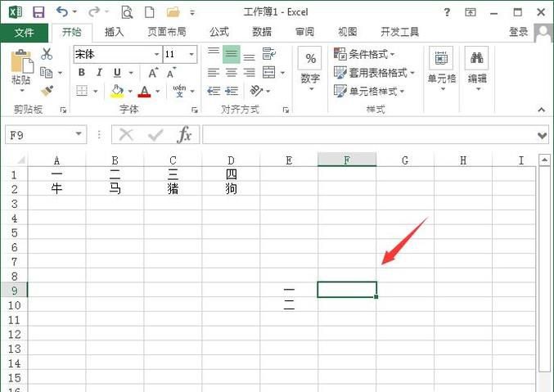Image resolution: width=554 pixels, height=392 pixels.
Task: Click the vertical scrollbar up arrow
Action: pos(544,160)
